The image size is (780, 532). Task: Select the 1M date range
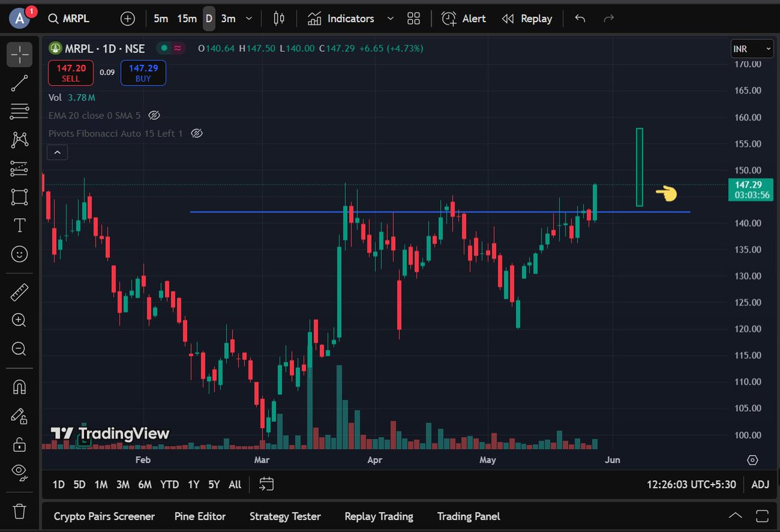pos(101,484)
